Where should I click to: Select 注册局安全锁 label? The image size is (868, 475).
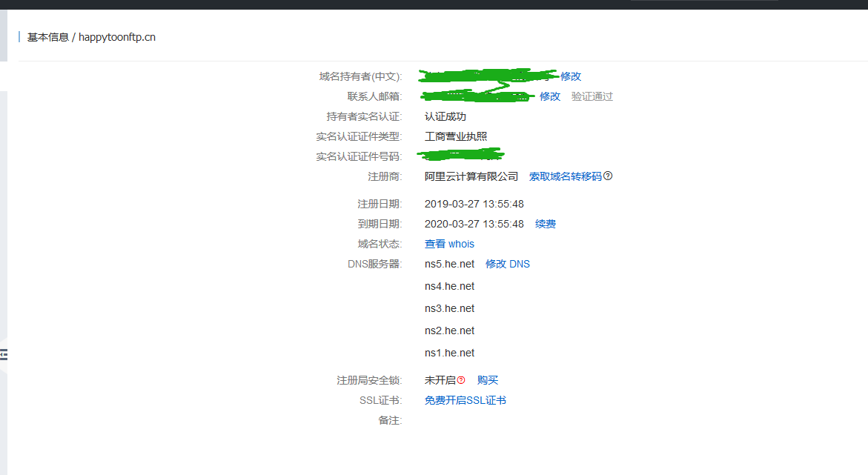[369, 380]
